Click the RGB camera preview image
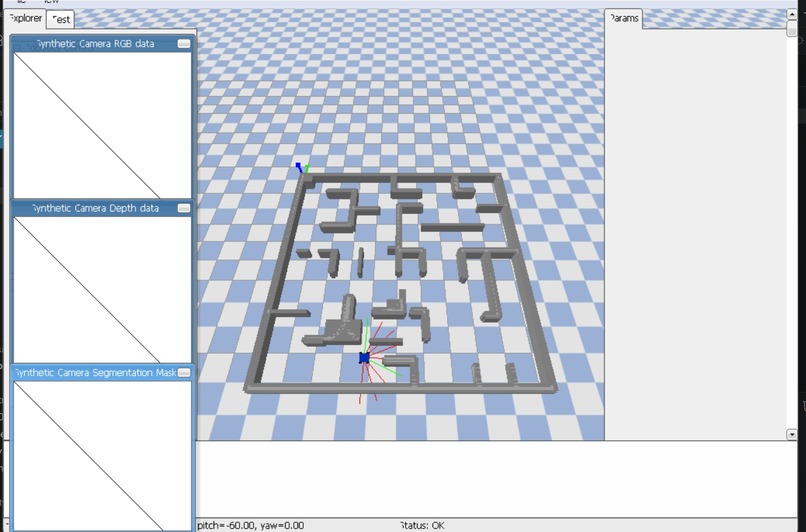 click(102, 125)
